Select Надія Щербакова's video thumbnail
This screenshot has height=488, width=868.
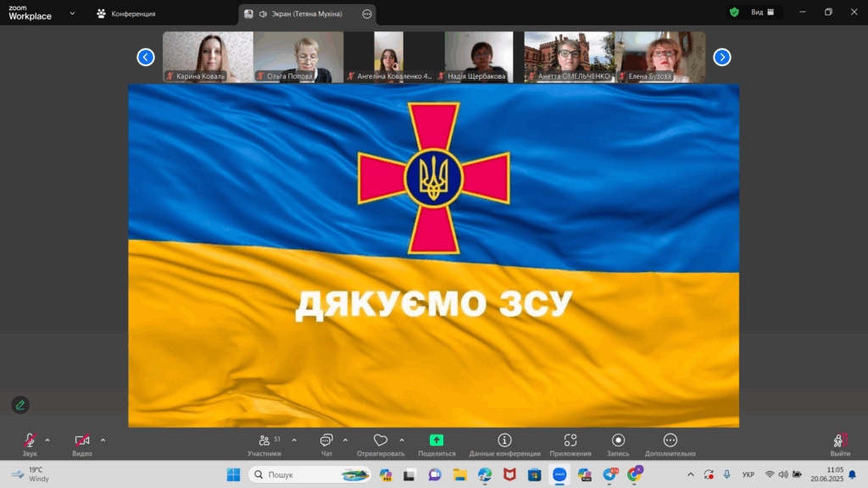(x=479, y=57)
